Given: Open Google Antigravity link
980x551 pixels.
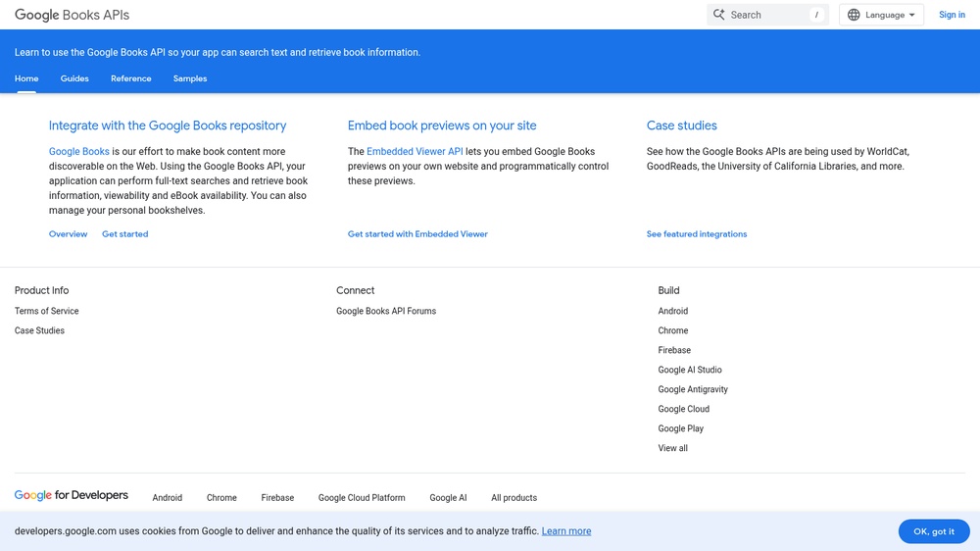Looking at the screenshot, I should coord(693,389).
